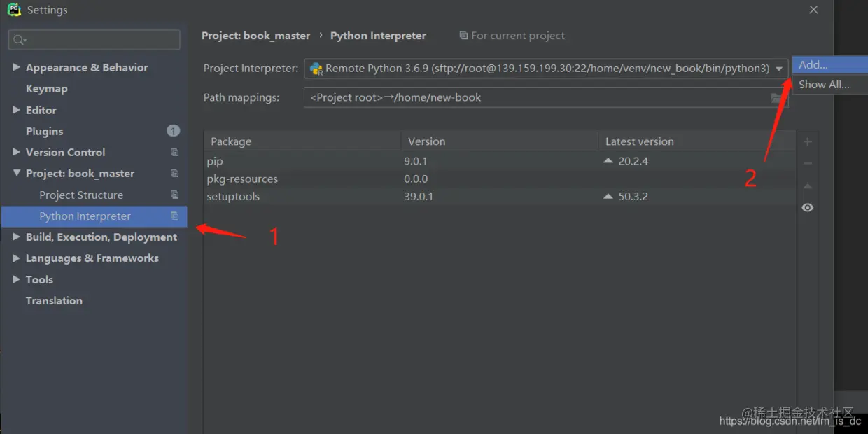Sort by Version column header

pyautogui.click(x=500, y=141)
